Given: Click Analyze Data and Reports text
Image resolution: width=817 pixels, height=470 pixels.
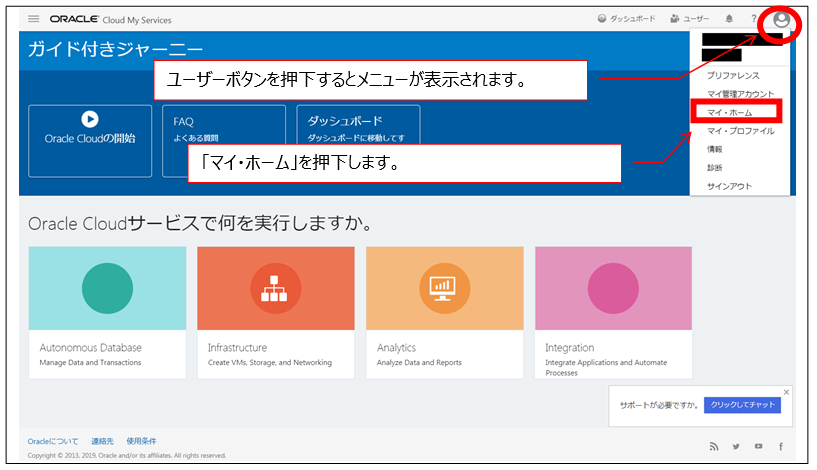Looking at the screenshot, I should click(x=419, y=362).
